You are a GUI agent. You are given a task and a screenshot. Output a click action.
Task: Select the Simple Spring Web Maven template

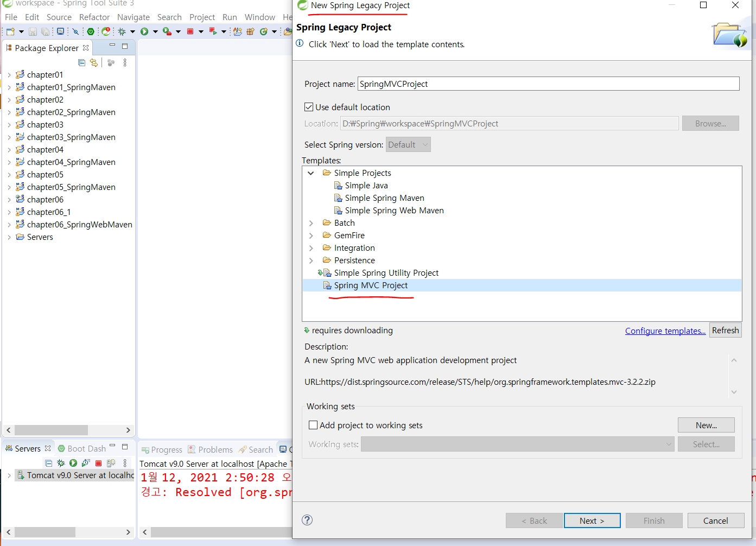click(x=394, y=211)
